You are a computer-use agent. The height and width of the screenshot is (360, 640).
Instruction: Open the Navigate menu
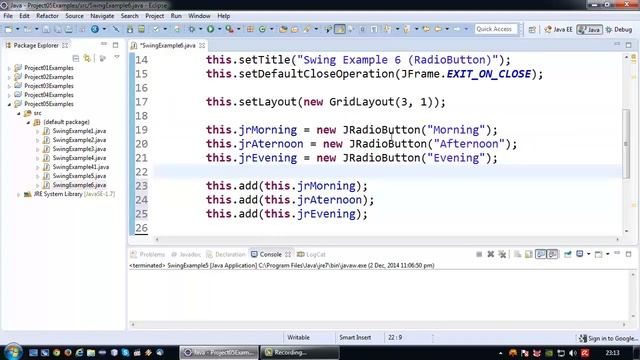(x=102, y=16)
